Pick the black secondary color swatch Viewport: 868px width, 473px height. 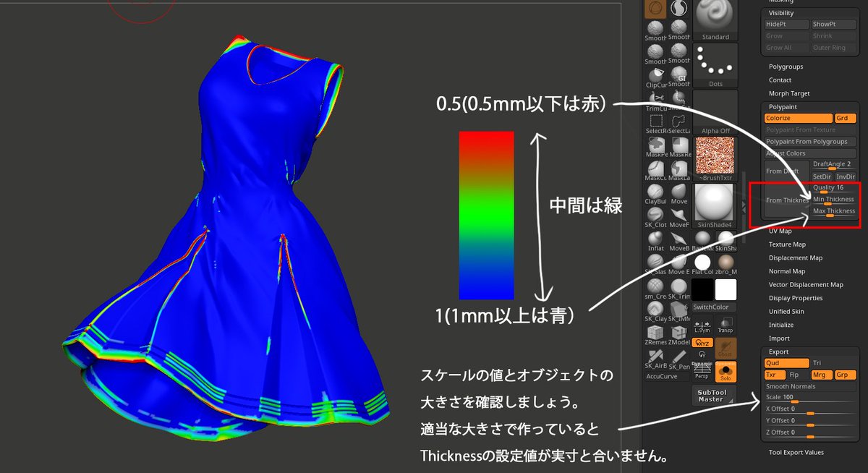click(x=702, y=290)
